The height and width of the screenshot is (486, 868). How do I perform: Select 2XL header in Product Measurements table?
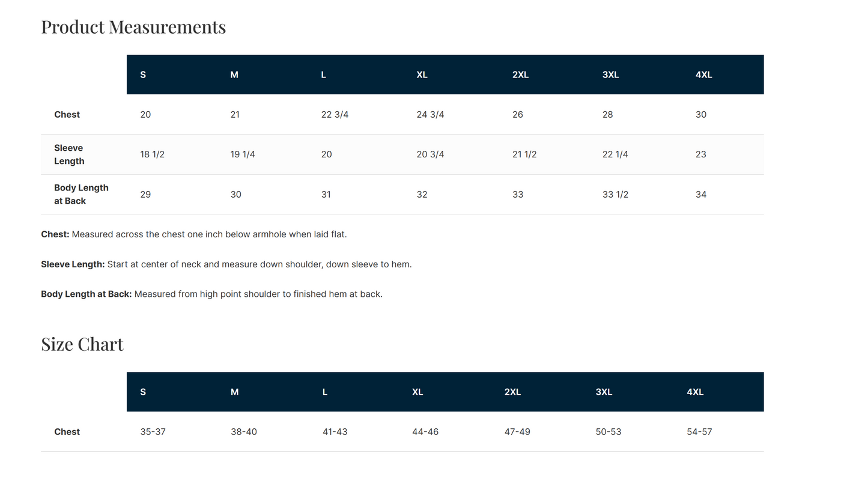click(x=520, y=75)
